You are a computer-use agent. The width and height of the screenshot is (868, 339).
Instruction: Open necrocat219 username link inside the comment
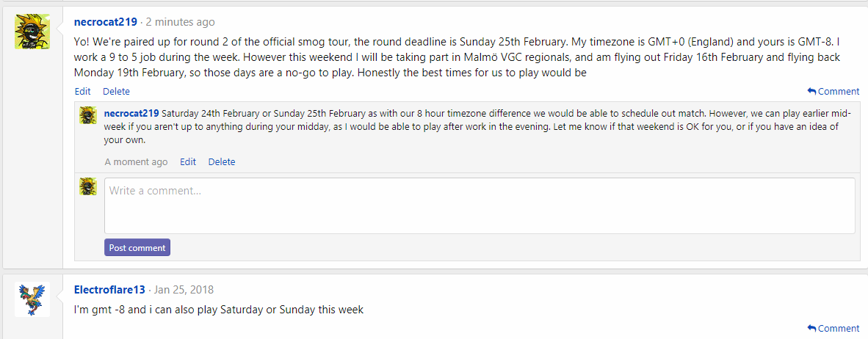coord(131,113)
